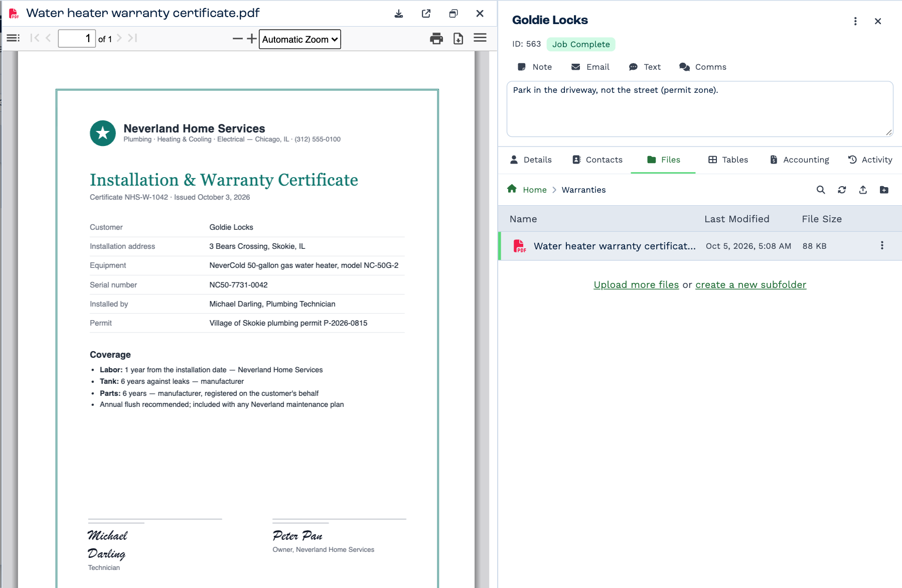The image size is (902, 588).
Task: Open the Automatic Zoom dropdown
Action: [300, 39]
